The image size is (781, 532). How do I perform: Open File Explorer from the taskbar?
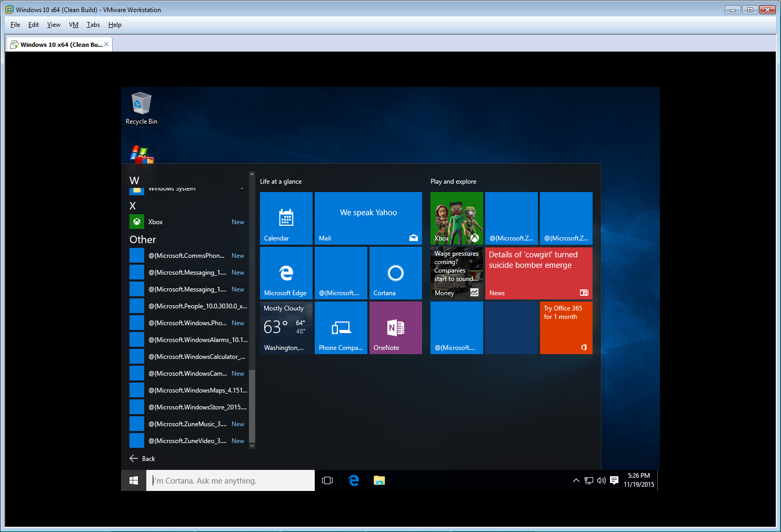point(379,480)
